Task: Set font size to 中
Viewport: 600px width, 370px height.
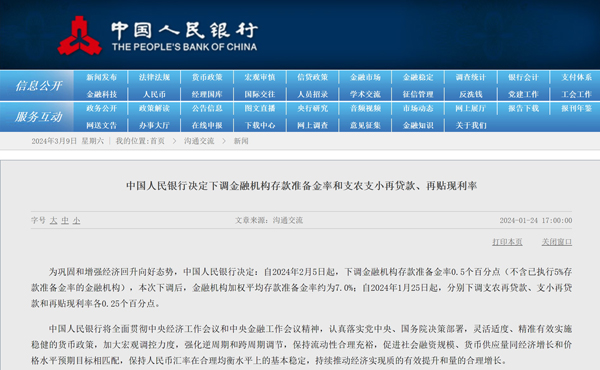Action: [65, 220]
